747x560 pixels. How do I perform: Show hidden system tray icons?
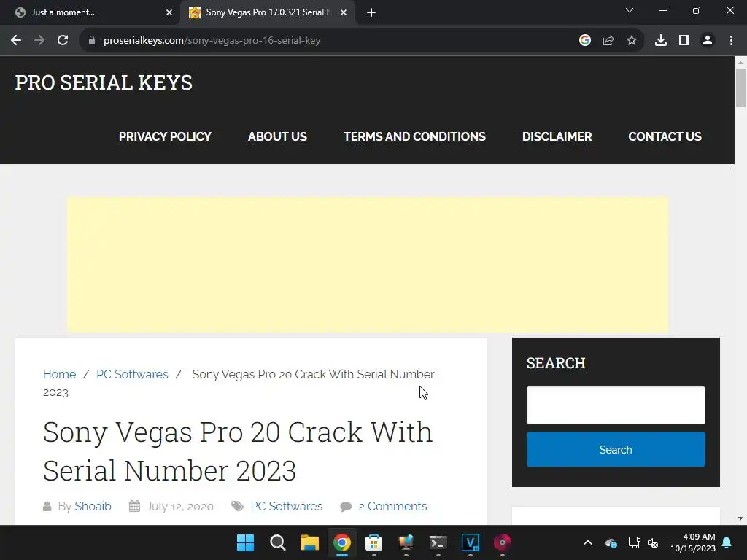click(x=588, y=542)
